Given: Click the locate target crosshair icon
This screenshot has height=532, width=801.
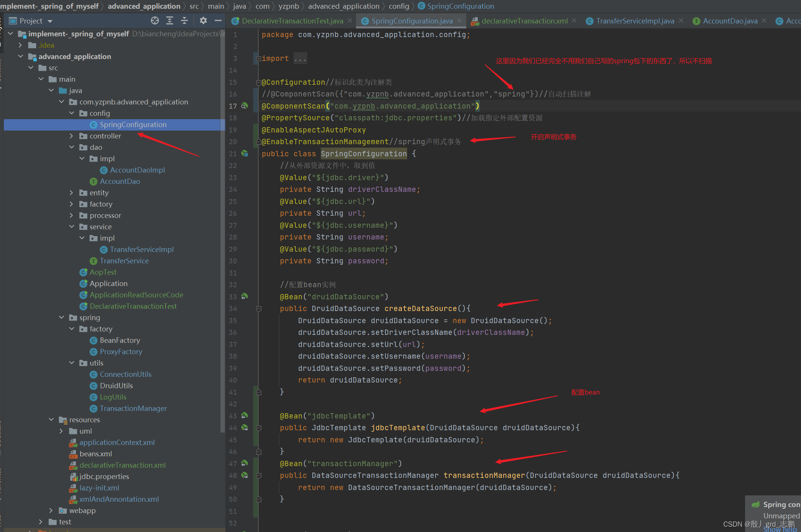Looking at the screenshot, I should coord(155,21).
